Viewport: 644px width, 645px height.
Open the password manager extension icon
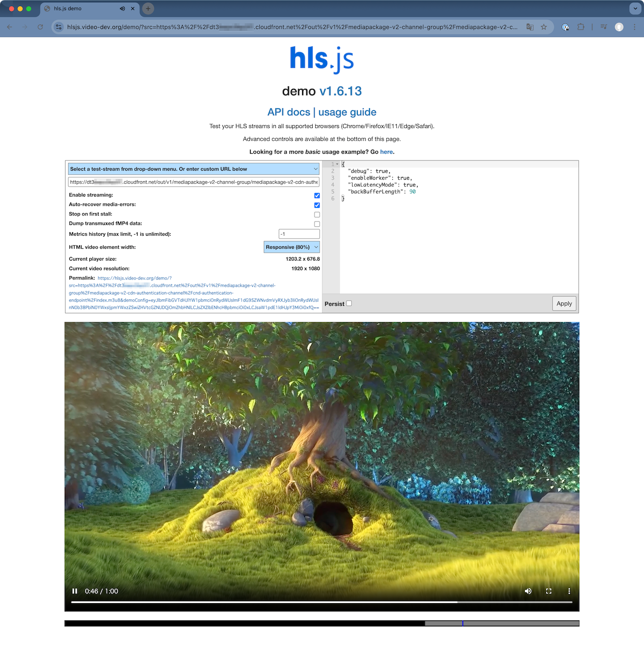coord(565,27)
